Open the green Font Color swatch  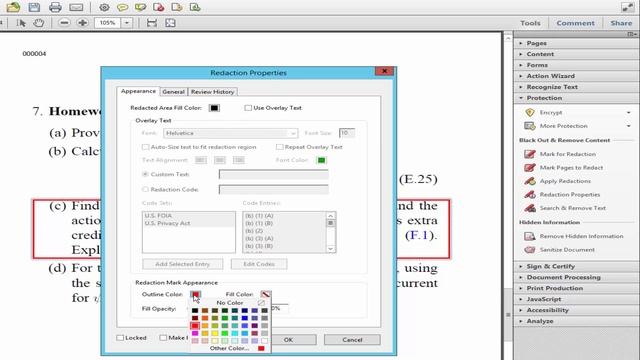point(322,160)
